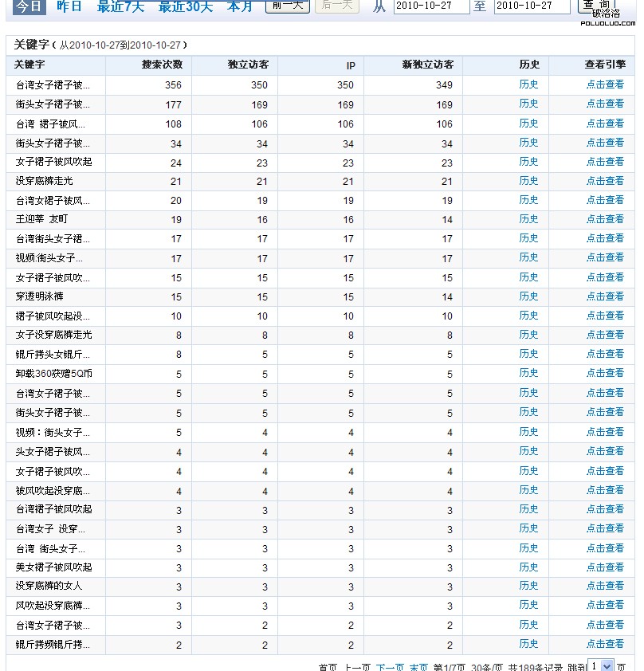Focus the end date field after 至

[532, 6]
